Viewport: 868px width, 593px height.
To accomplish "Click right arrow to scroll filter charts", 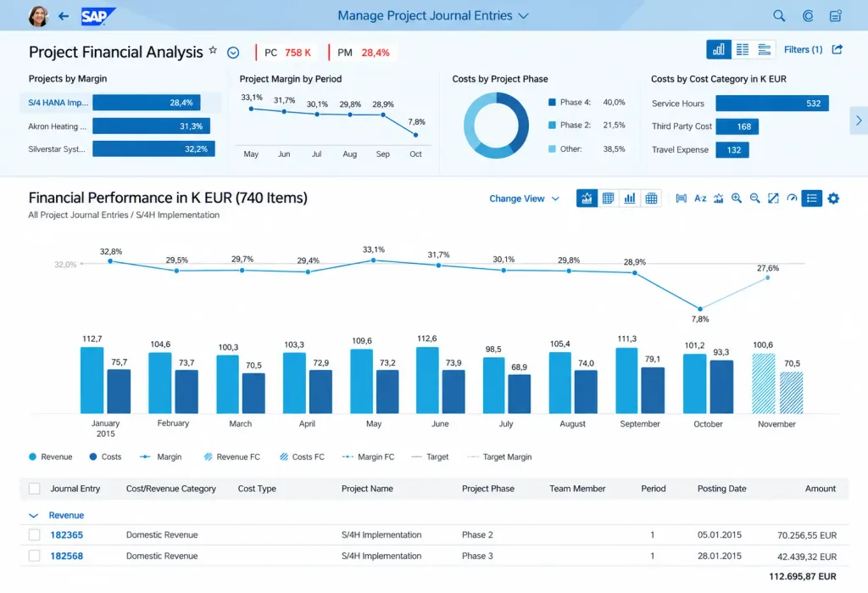I will coord(859,120).
